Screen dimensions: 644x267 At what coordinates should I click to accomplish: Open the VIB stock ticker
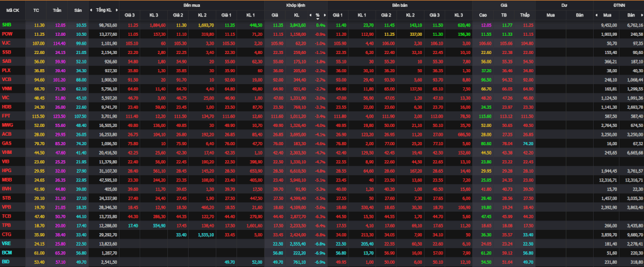pos(6,161)
